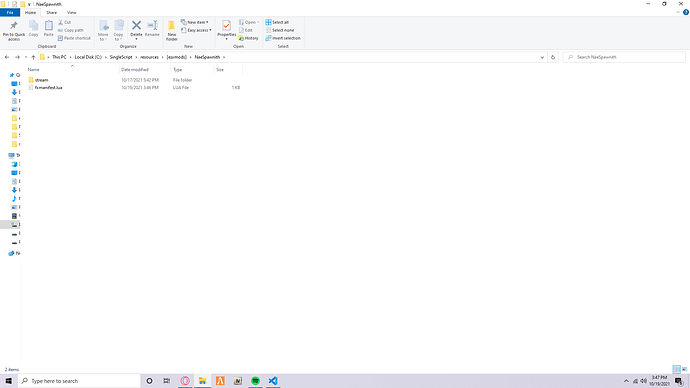Viewport: 690px width, 388px height.
Task: Click the Copy ribbon button
Action: point(33,29)
